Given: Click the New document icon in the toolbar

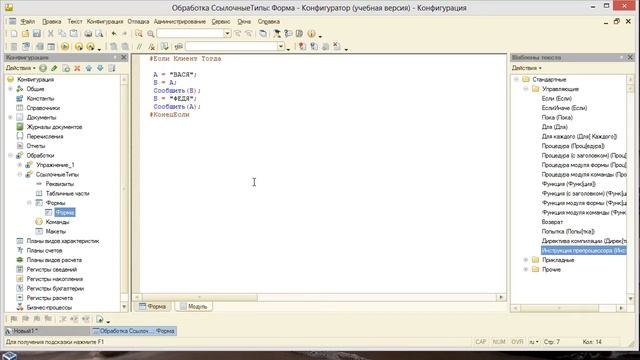Looking at the screenshot, I should pos(13,34).
